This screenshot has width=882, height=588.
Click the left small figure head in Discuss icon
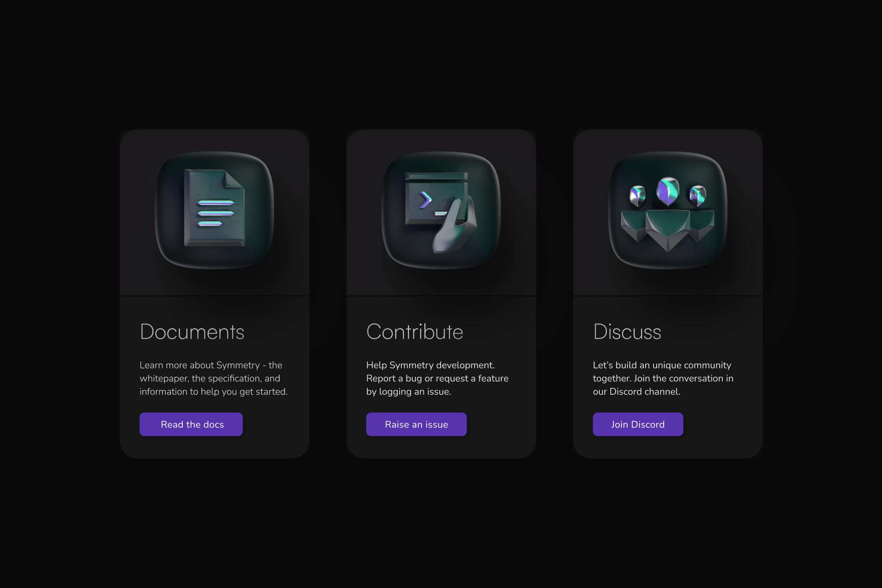coord(638,196)
